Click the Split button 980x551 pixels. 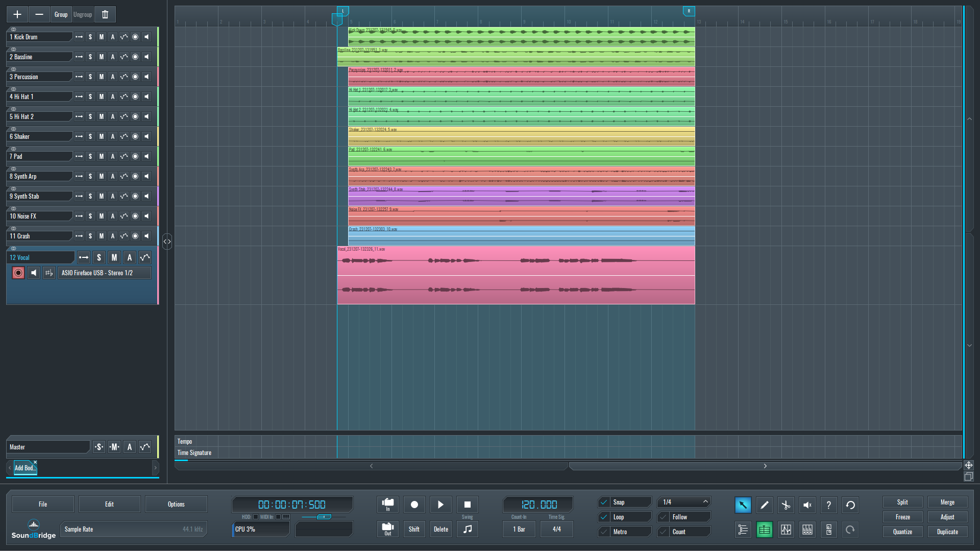[x=902, y=502]
